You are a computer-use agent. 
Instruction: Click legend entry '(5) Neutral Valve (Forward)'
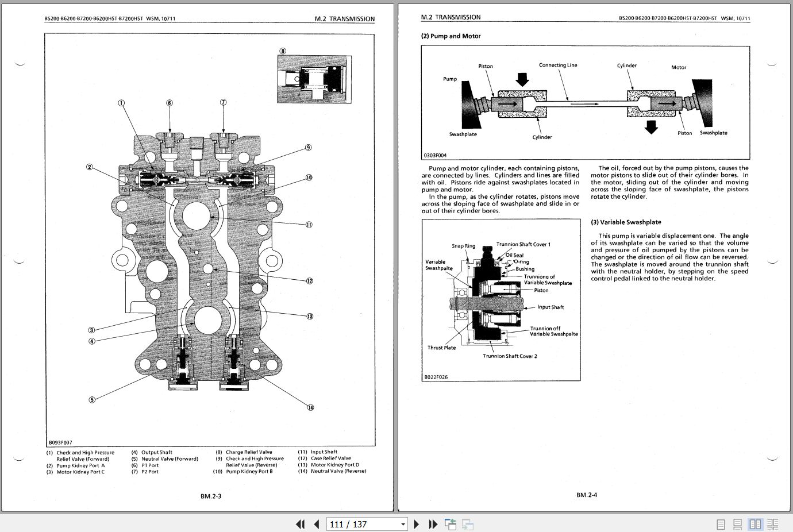coord(164,459)
